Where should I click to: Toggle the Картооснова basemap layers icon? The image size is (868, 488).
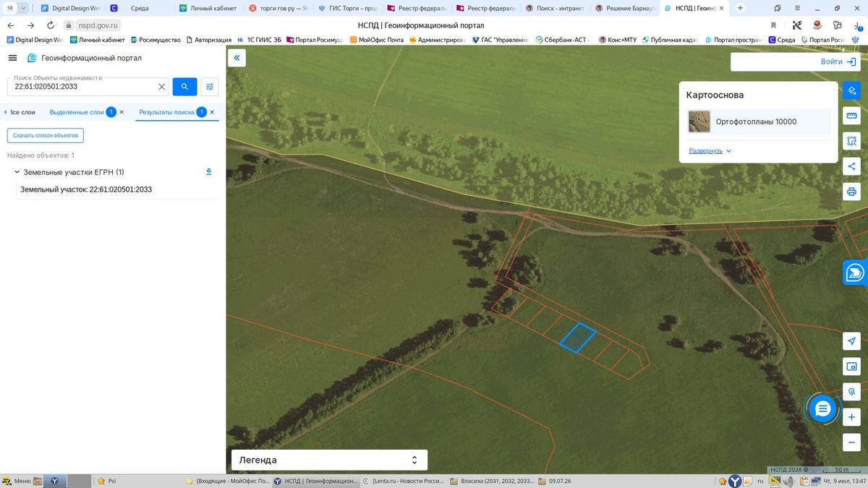pos(852,91)
